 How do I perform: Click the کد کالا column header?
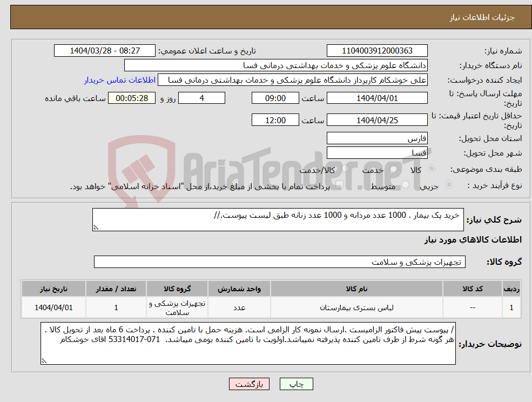[x=473, y=289]
